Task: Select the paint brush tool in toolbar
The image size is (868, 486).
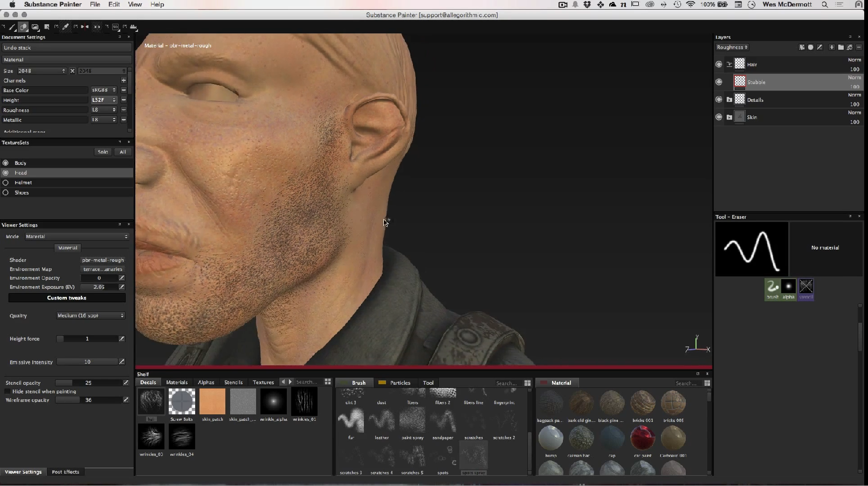Action: tap(12, 27)
